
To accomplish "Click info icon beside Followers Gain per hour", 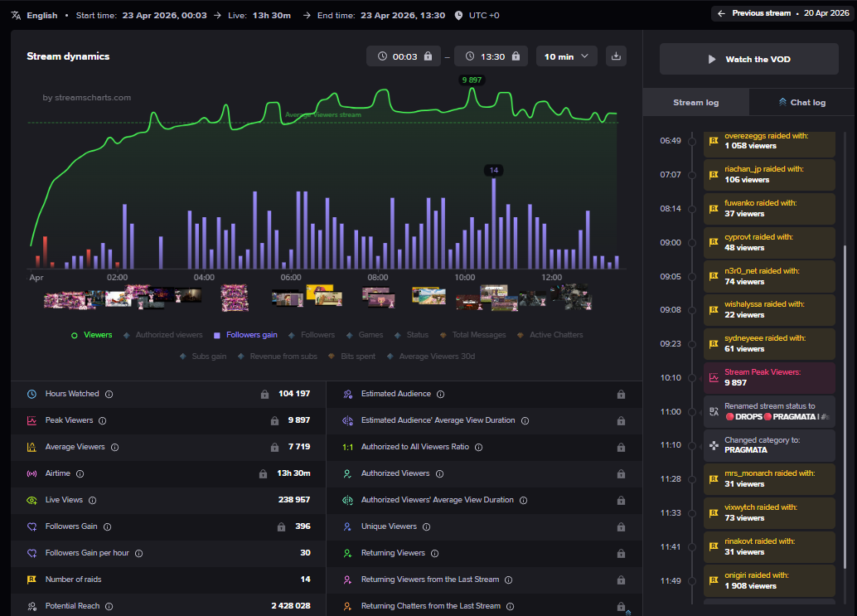I will 138,553.
